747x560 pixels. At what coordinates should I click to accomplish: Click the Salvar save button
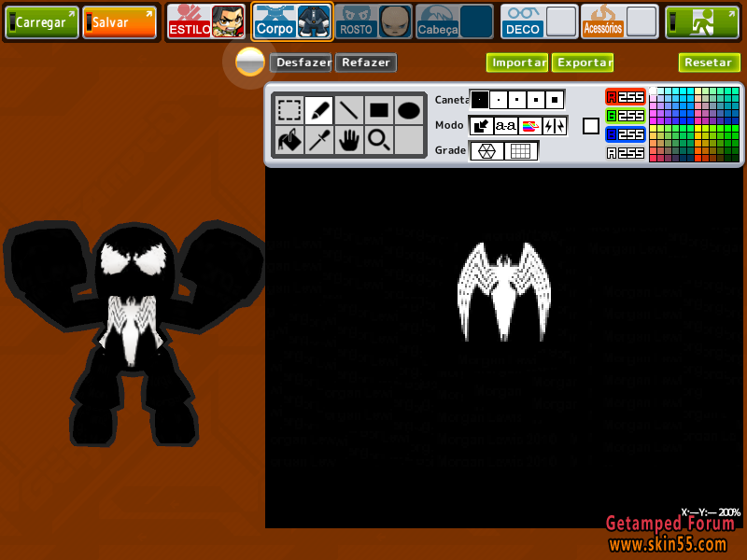pyautogui.click(x=120, y=21)
